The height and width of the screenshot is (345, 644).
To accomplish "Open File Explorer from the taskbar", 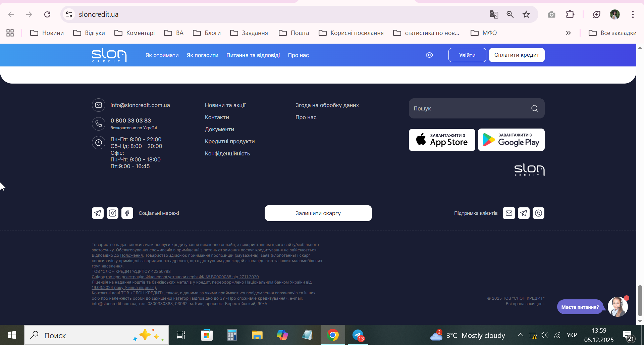I will 257,335.
